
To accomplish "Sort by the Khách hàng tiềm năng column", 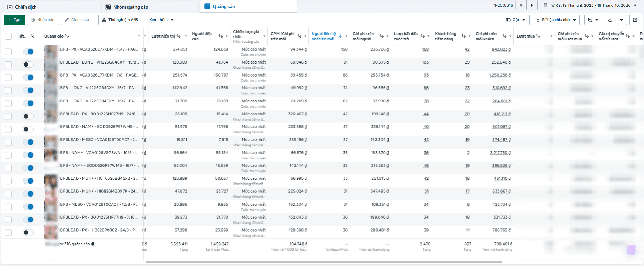I will click(464, 36).
